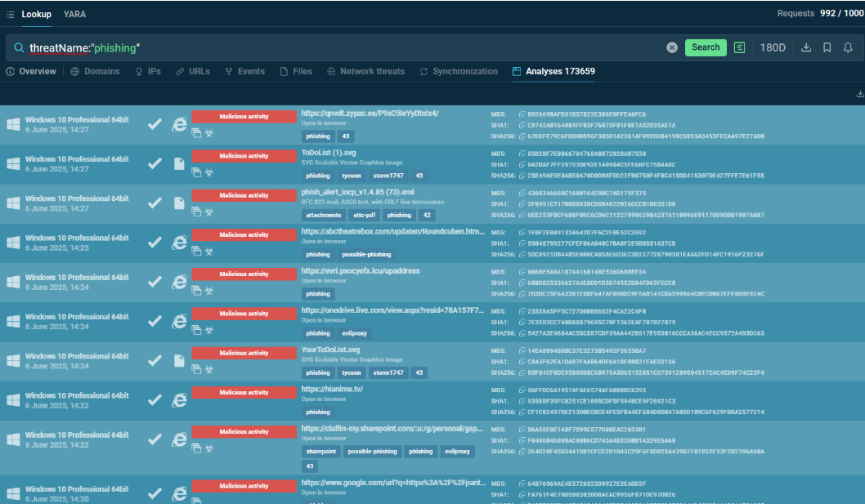Image resolution: width=865 pixels, height=504 pixels.
Task: Open the URLs tab
Action: tap(193, 71)
